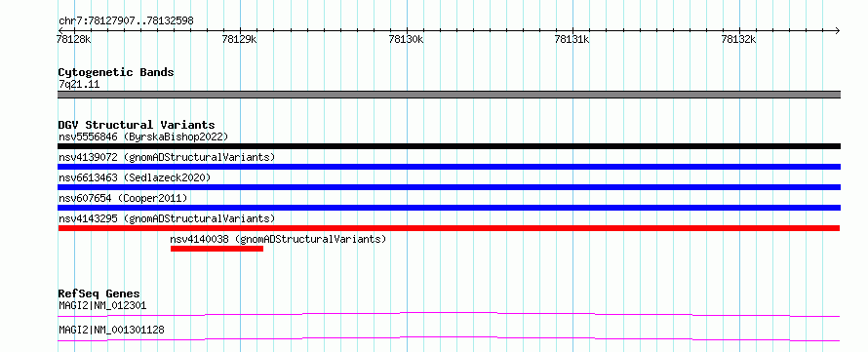Click the nsv5556846 (ByrskaBishop2022) label
Image resolution: width=868 pixels, height=352 pixels.
click(x=143, y=137)
